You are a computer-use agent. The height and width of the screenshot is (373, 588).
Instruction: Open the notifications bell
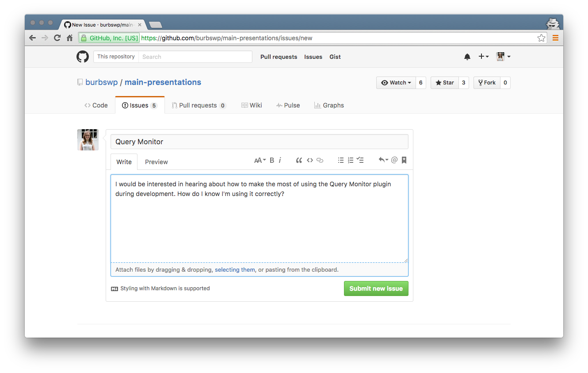[x=467, y=57]
